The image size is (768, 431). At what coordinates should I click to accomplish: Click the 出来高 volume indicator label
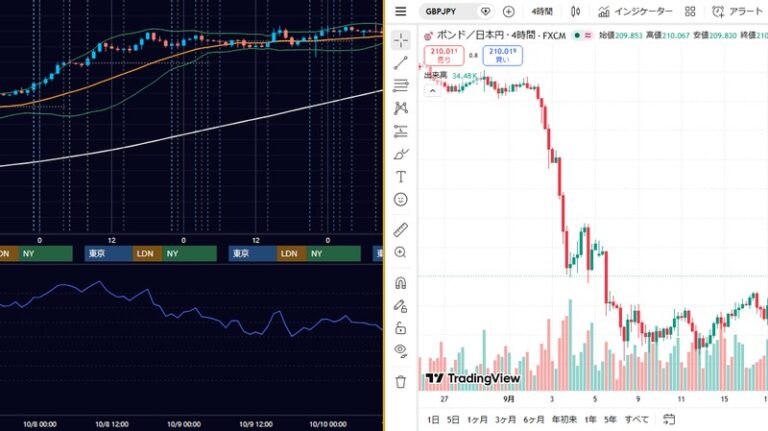[x=435, y=75]
